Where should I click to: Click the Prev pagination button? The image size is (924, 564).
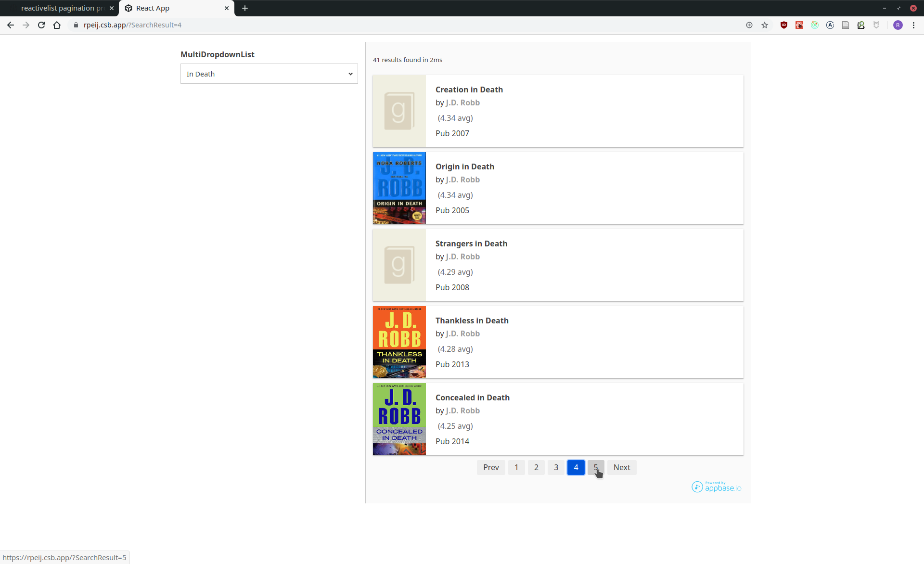[x=491, y=467]
